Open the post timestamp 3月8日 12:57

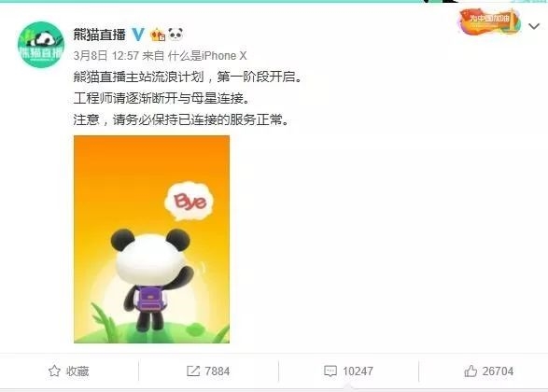[106, 56]
